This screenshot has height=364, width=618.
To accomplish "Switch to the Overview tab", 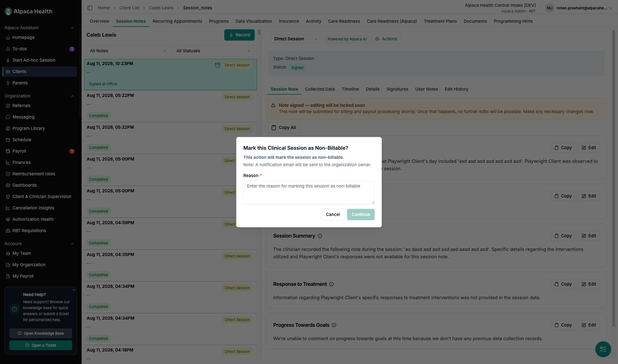I will 99,21.
